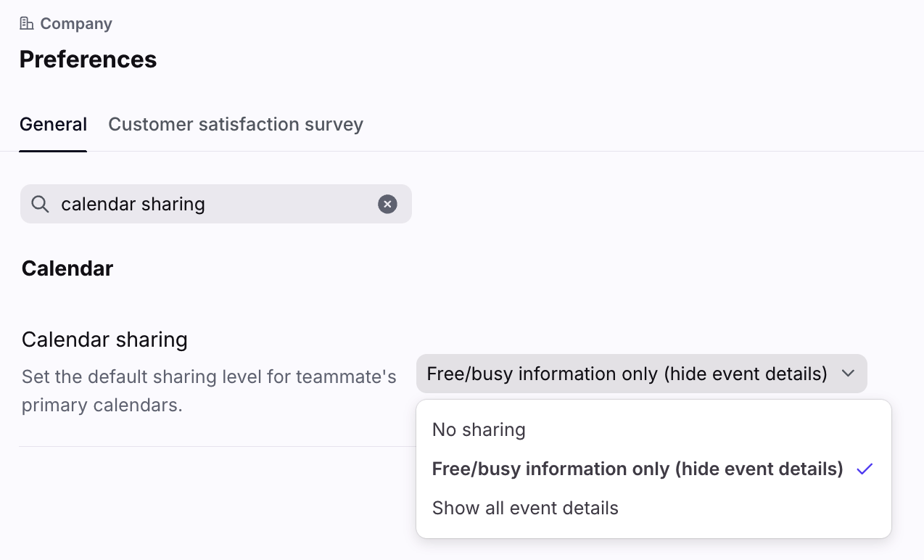Click the Calendar sharing setting label
This screenshot has width=924, height=560.
[104, 339]
